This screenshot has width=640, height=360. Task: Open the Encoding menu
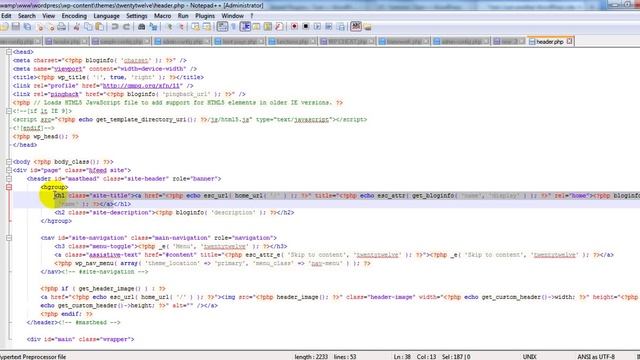pyautogui.click(x=74, y=16)
